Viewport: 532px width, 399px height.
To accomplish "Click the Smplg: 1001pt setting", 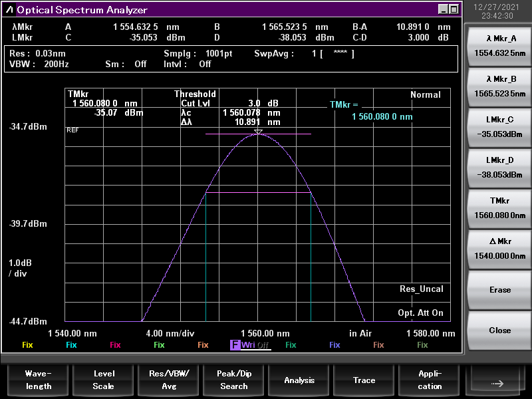I will (198, 54).
